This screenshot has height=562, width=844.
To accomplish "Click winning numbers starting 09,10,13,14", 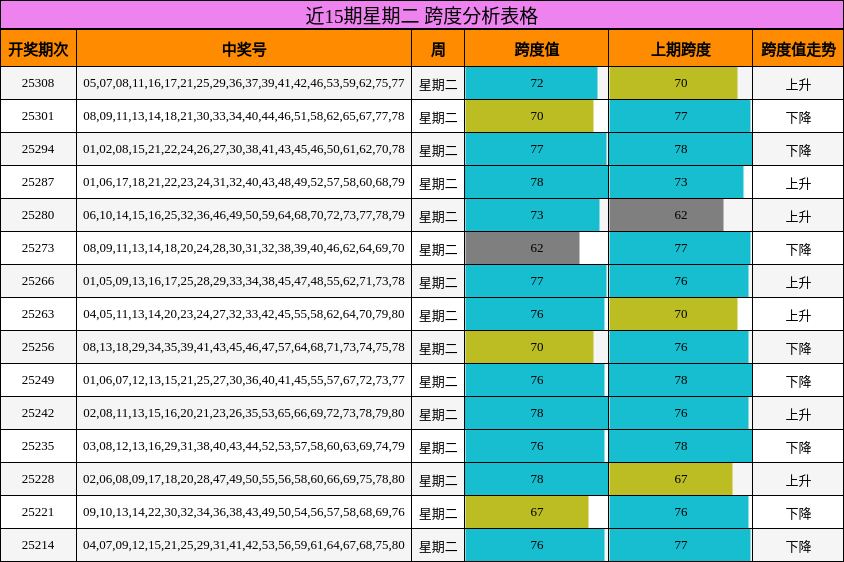I will coord(244,512).
